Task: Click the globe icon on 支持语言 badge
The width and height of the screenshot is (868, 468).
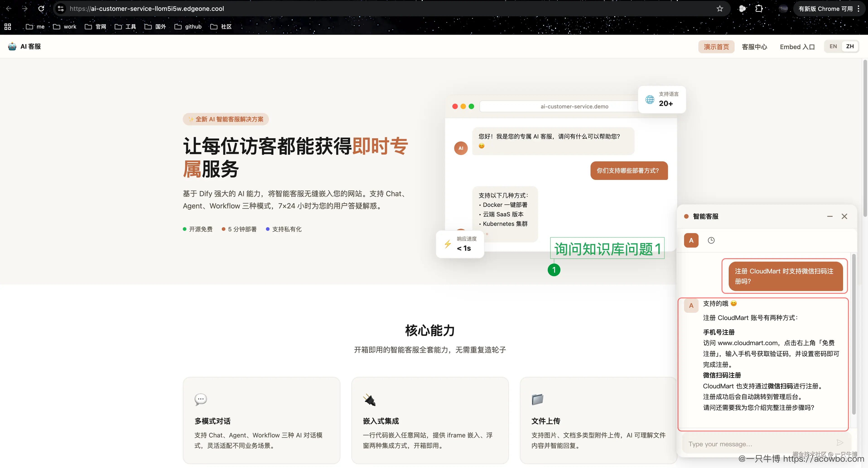Action: 650,100
